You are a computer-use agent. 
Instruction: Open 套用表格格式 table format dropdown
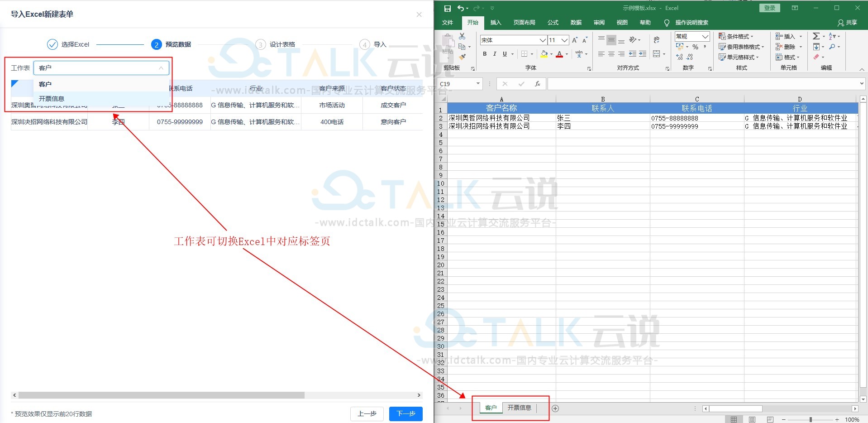(x=741, y=47)
